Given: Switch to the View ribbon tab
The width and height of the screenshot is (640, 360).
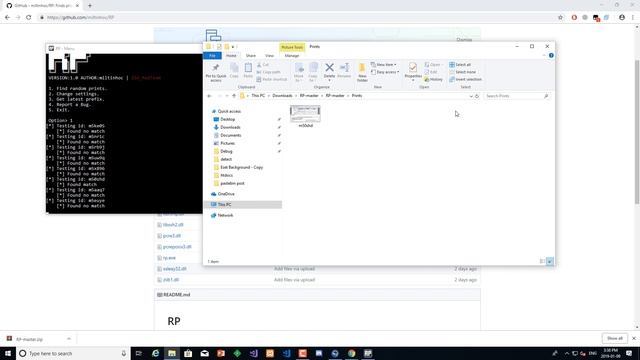Looking at the screenshot, I should [269, 56].
